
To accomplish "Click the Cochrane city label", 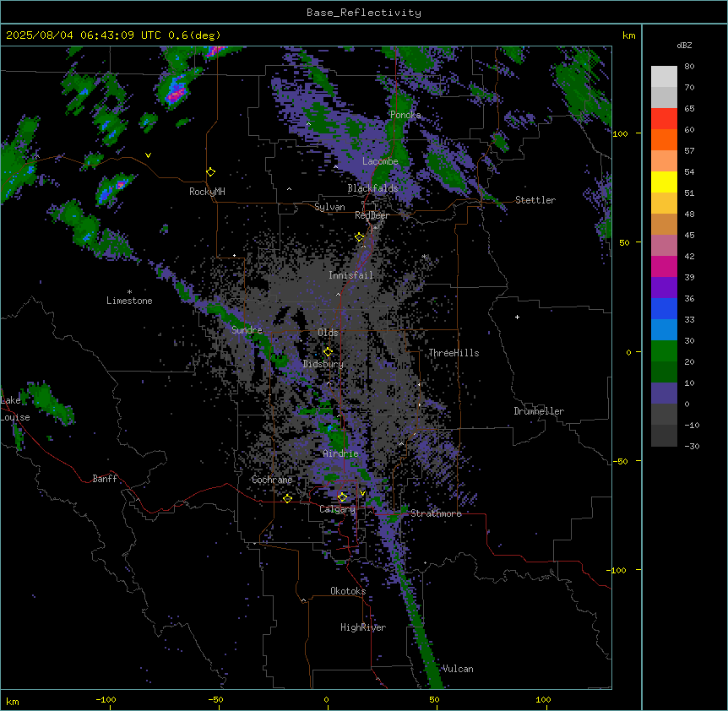I will tap(272, 480).
